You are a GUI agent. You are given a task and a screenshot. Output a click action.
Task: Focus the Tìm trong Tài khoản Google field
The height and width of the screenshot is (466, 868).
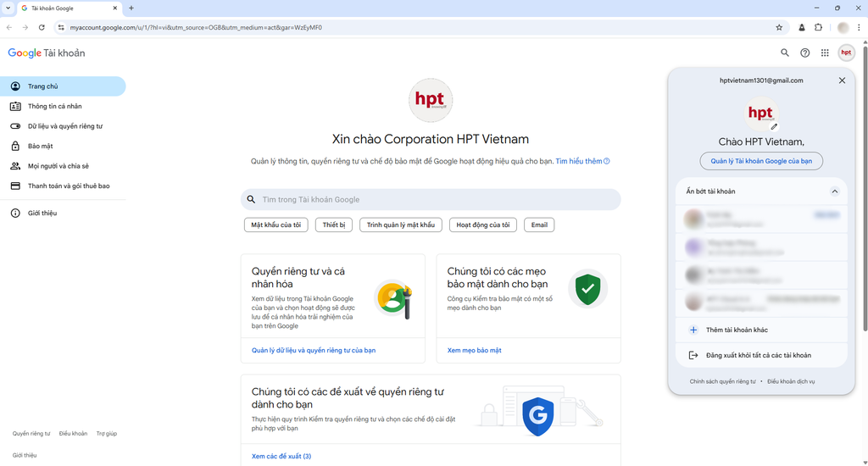click(x=431, y=199)
